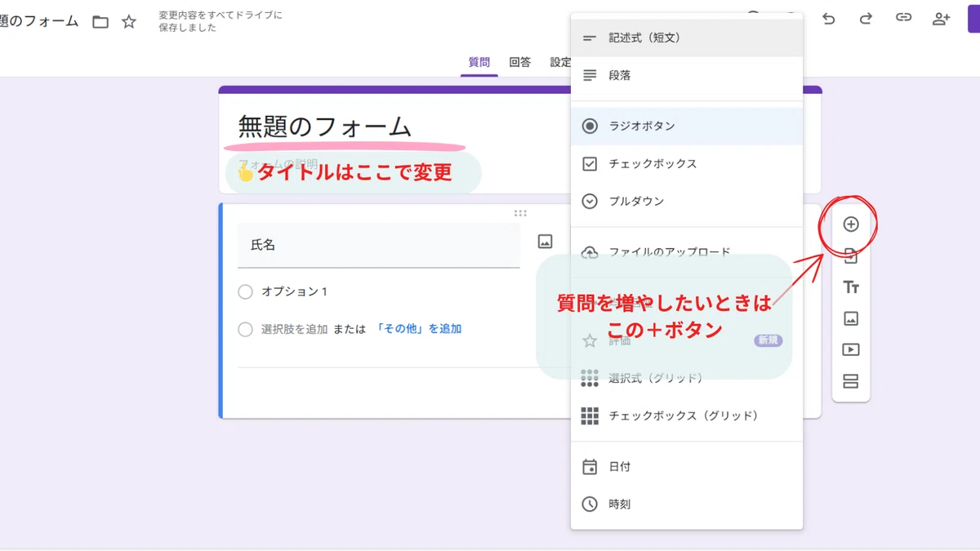The image size is (980, 551).
Task: Click the add video icon
Action: (x=851, y=349)
